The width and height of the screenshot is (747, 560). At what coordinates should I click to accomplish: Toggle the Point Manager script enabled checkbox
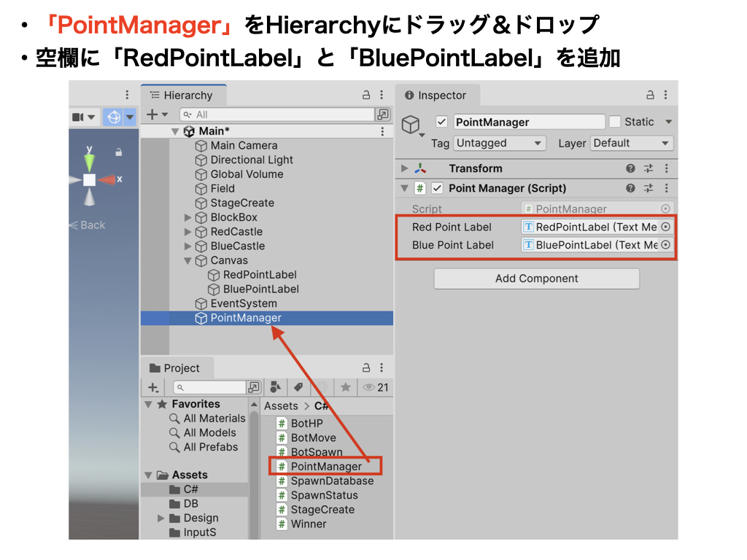point(438,188)
